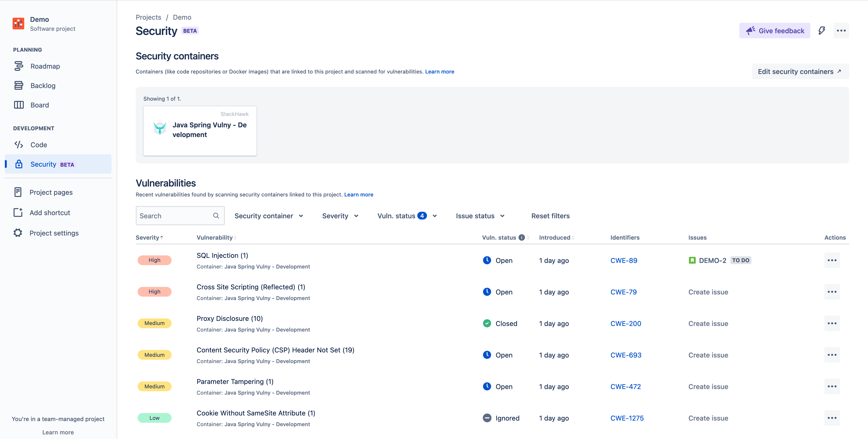Select the Security lock icon in sidebar
The image size is (868, 439).
click(x=18, y=164)
